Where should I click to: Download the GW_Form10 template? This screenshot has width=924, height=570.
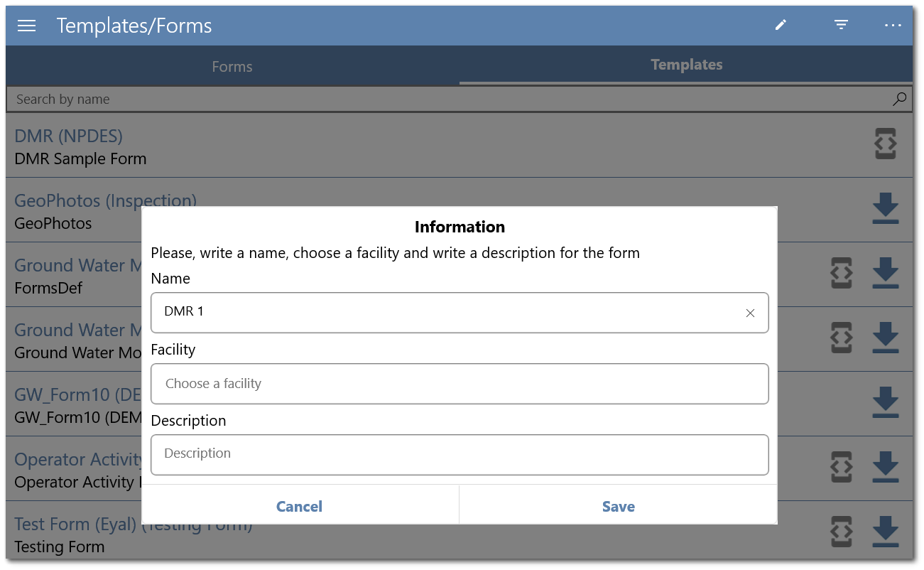(885, 402)
